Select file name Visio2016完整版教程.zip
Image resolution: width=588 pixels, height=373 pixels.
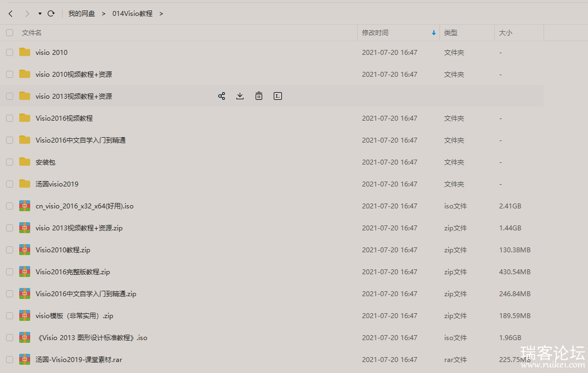click(x=73, y=272)
